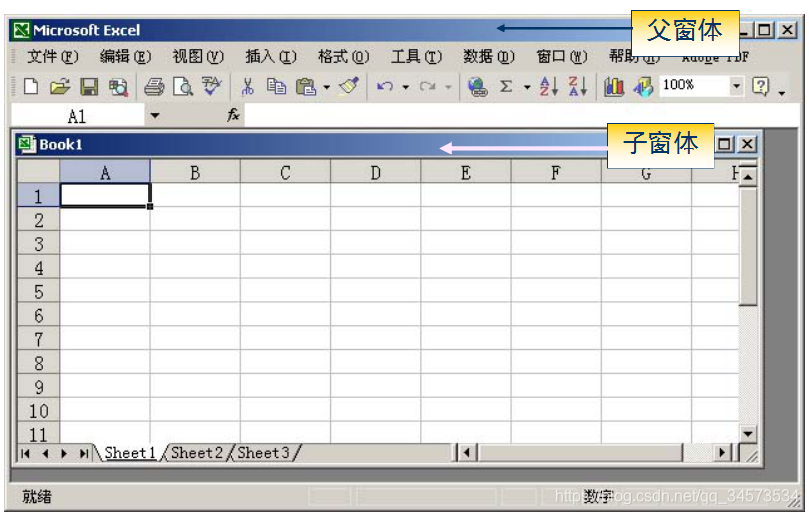Paste with the clipboard icon
The width and height of the screenshot is (809, 515).
click(x=306, y=86)
